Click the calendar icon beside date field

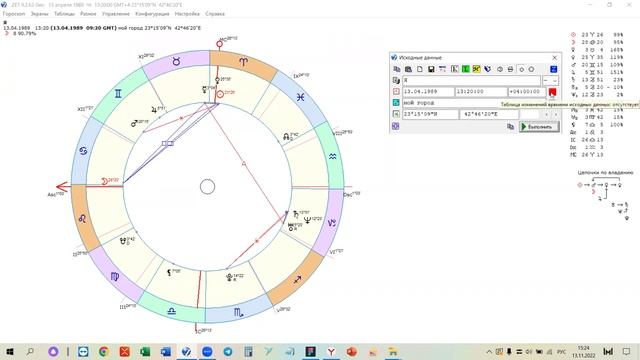[396, 91]
